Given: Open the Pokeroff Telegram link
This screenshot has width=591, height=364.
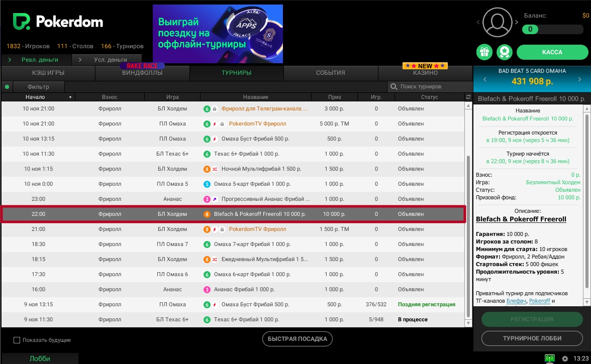Looking at the screenshot, I should [539, 301].
